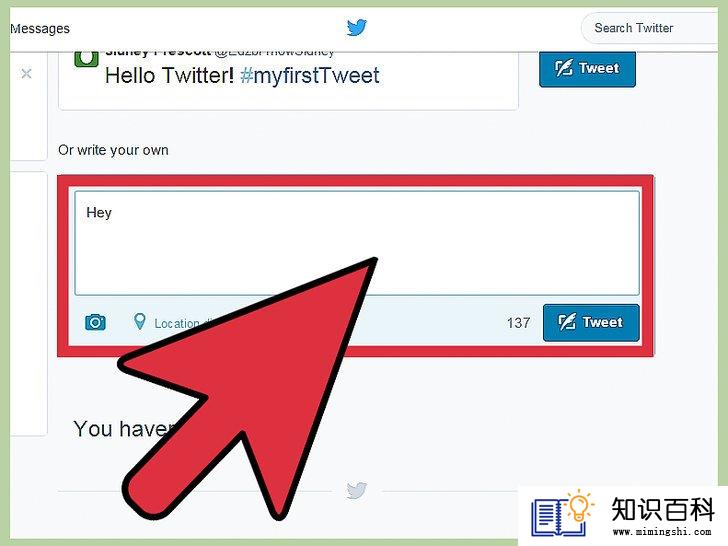Image resolution: width=728 pixels, height=546 pixels.
Task: Click the quill icon in lower Tweet button
Action: [567, 322]
